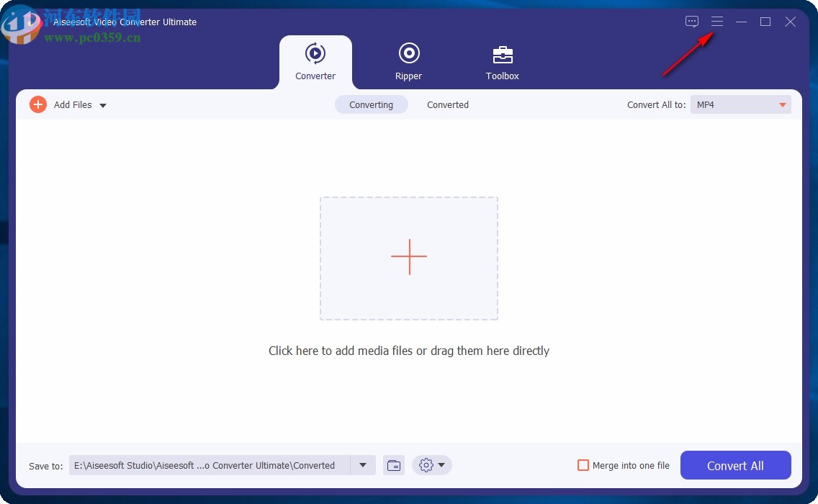
Task: Click the red Add Files plus icon
Action: pos(38,104)
